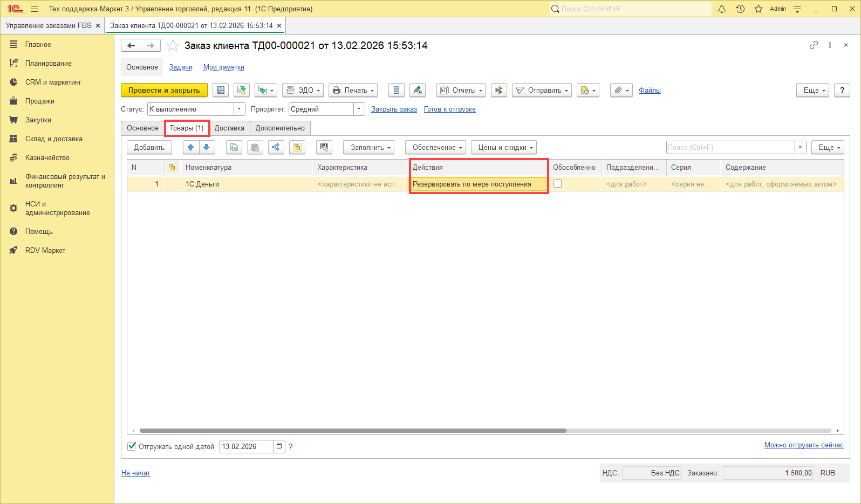Expand the Приоритет dropdown list
The height and width of the screenshot is (504, 861).
coord(359,109)
